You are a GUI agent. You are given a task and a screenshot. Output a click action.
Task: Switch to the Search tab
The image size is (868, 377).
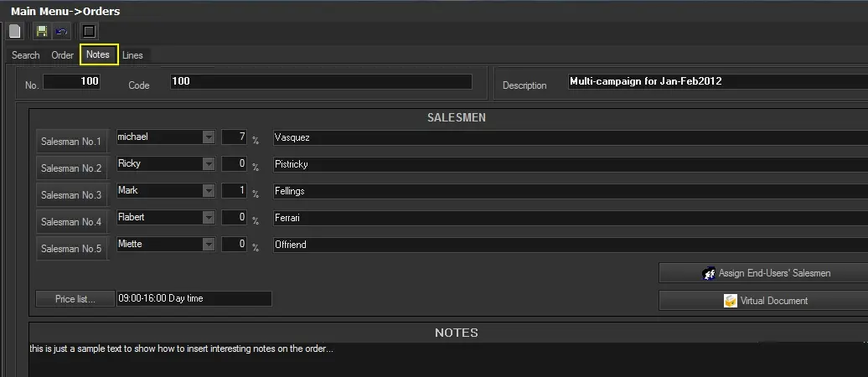point(25,55)
